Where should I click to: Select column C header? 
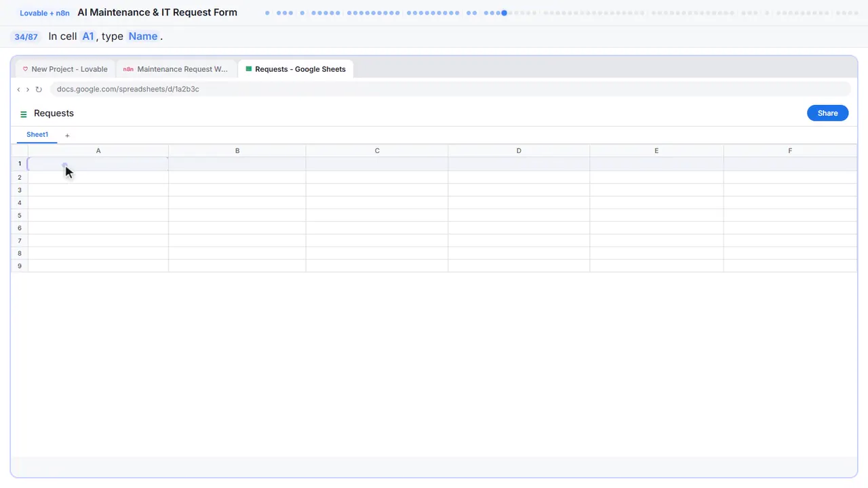tap(377, 150)
